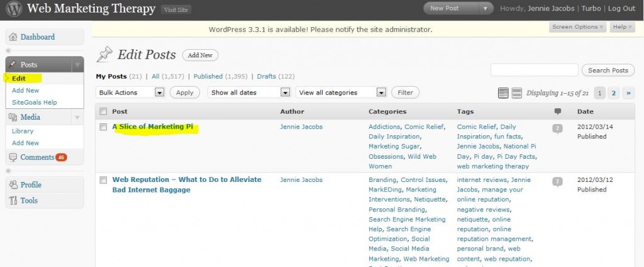Open comment count bubble for Marketing Pi
The image size is (644, 267).
[x=557, y=128]
